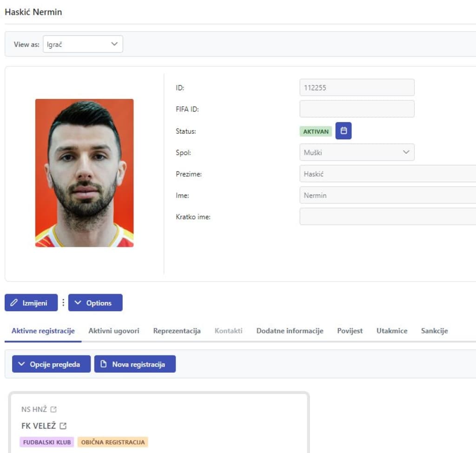Viewport: 476px width, 453px height.
Task: Open the Options dropdown button
Action: tap(95, 302)
